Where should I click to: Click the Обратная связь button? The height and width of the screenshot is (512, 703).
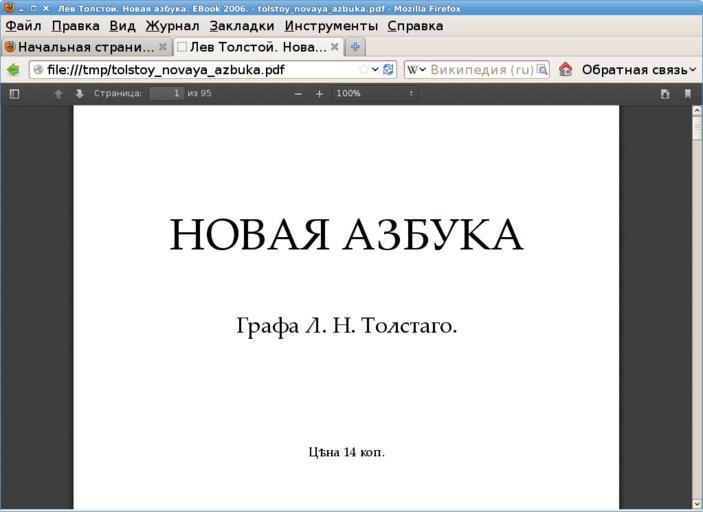[x=638, y=70]
